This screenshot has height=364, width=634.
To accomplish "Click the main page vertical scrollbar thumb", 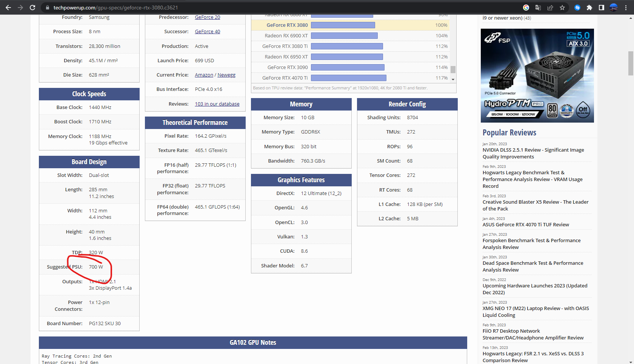I will pyautogui.click(x=631, y=63).
